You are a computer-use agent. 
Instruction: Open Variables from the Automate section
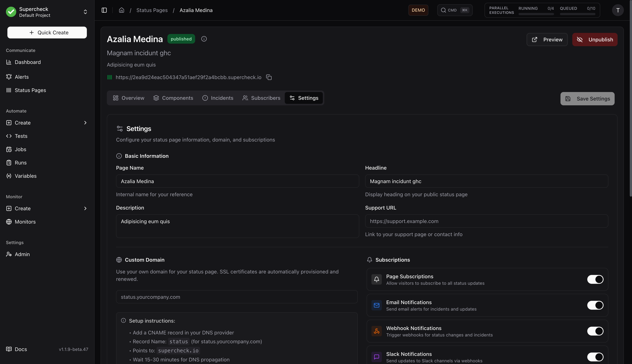click(x=26, y=176)
